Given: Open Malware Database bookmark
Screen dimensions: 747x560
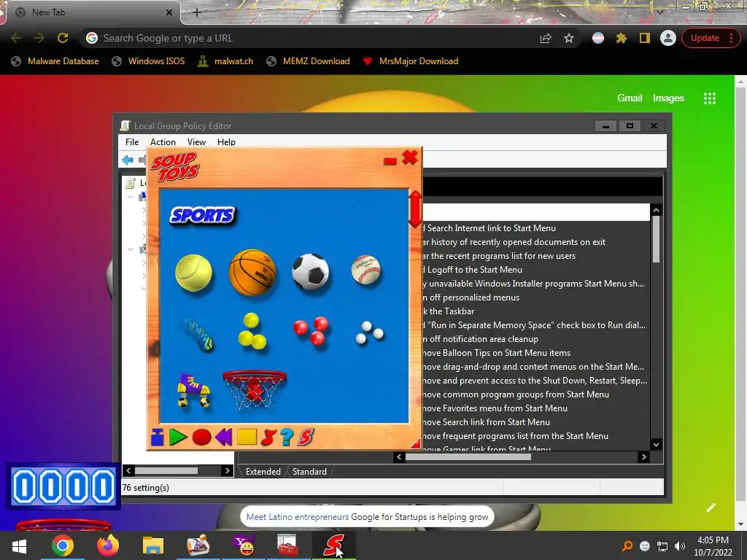Looking at the screenshot, I should click(x=55, y=61).
